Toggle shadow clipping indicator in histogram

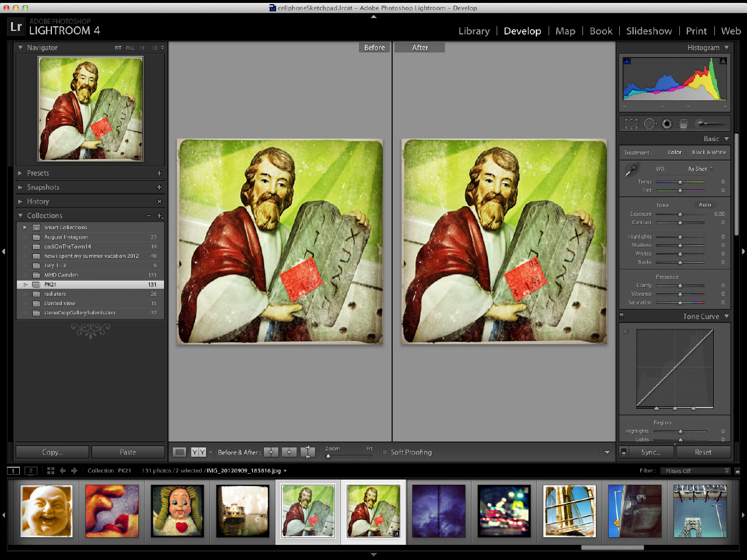(627, 61)
